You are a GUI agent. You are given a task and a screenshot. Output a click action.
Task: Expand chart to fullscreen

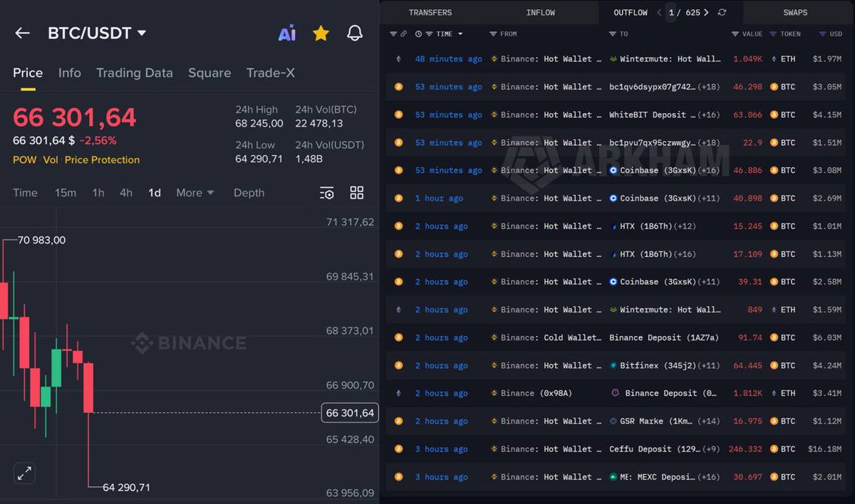24,473
